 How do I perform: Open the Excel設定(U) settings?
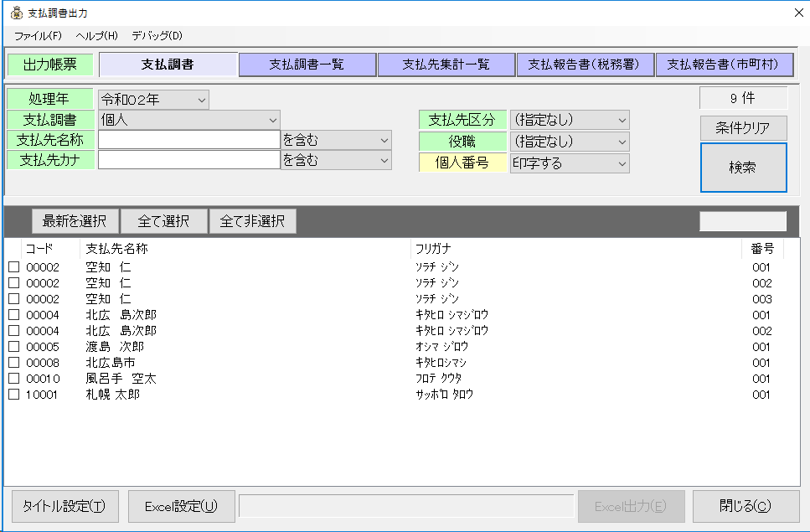(x=181, y=506)
